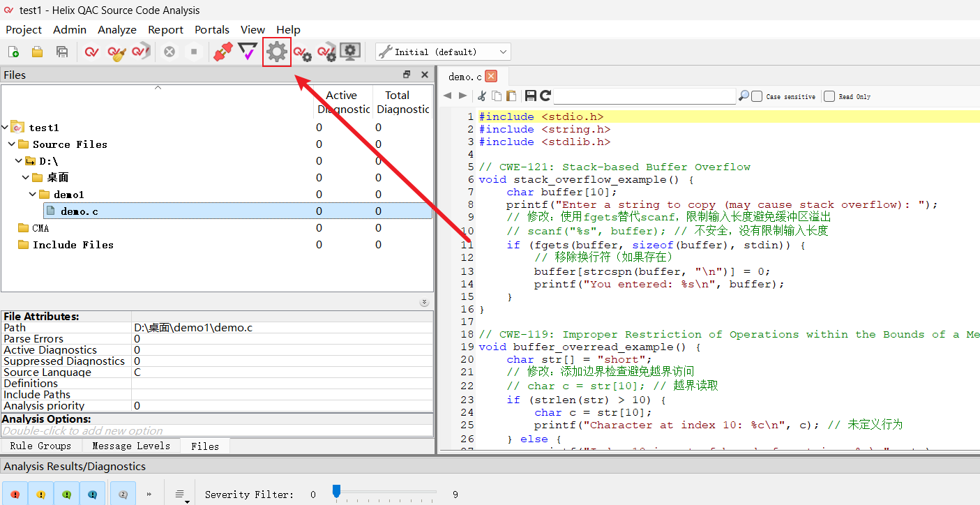Open the Admin menu
The width and height of the screenshot is (980, 505).
pyautogui.click(x=70, y=29)
